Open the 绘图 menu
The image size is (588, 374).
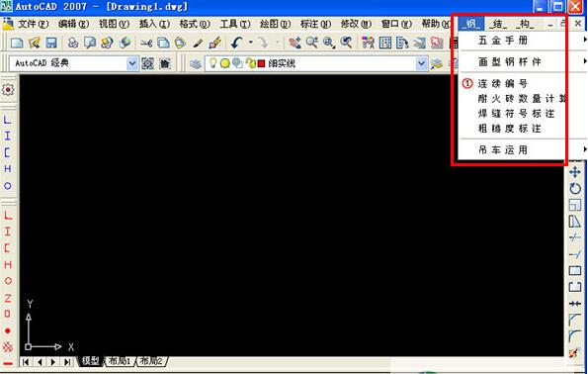[x=276, y=24]
